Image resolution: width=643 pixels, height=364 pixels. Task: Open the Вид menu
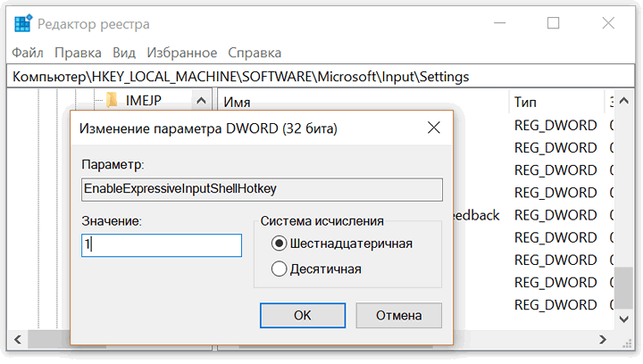(x=124, y=53)
